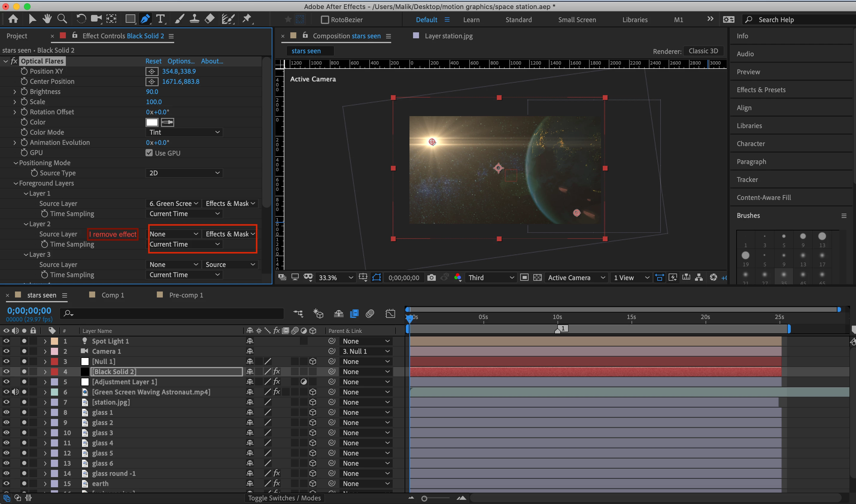Select the Clone Stamp tool
The width and height of the screenshot is (856, 504).
tap(194, 19)
